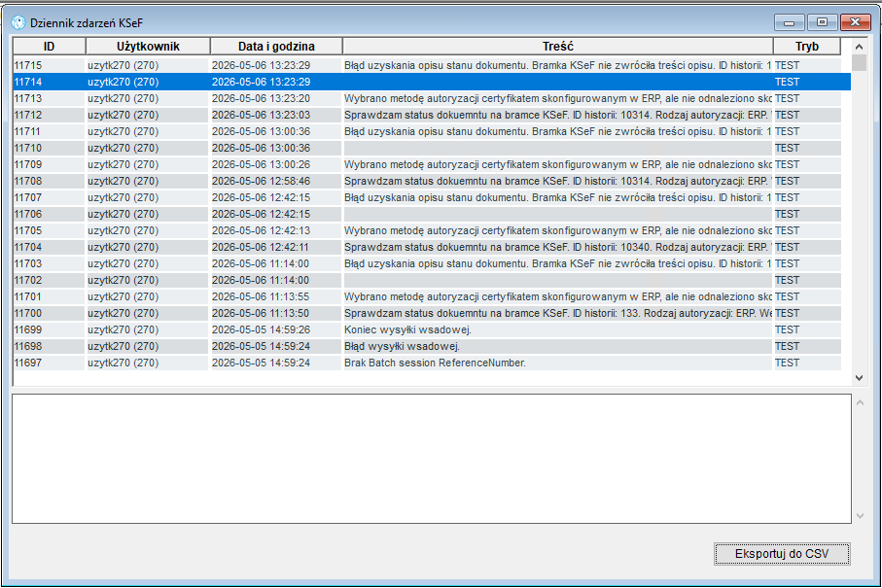The width and height of the screenshot is (882, 588).
Task: Click 'Koniec wysyłki wsadowej.' message text
Action: click(x=407, y=330)
